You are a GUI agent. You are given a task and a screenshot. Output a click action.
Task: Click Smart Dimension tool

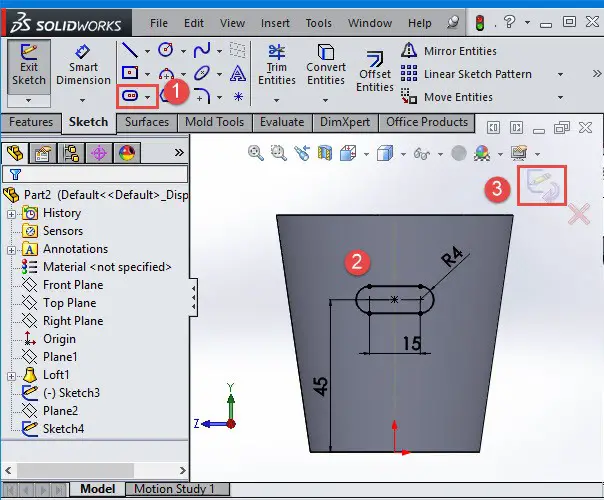click(83, 64)
